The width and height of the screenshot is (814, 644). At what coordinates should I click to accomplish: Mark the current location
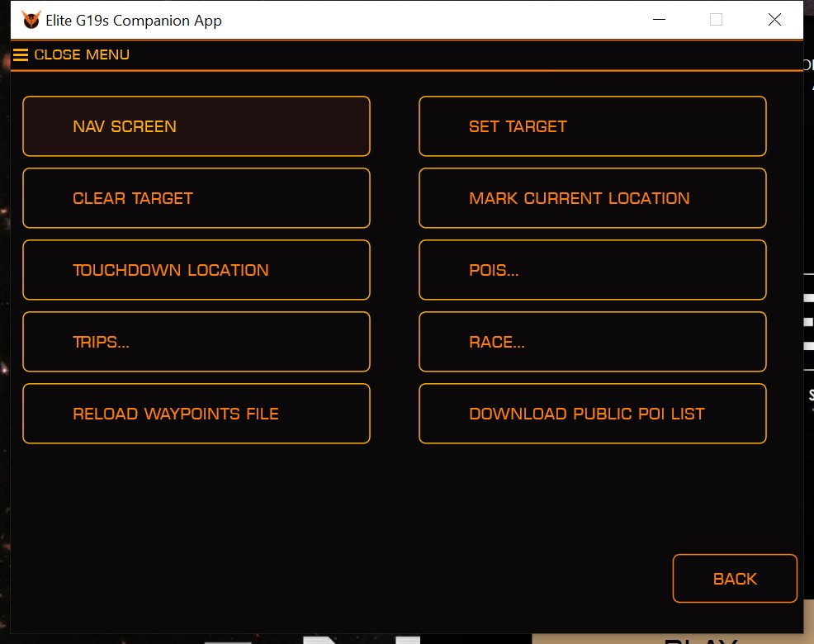coord(592,198)
